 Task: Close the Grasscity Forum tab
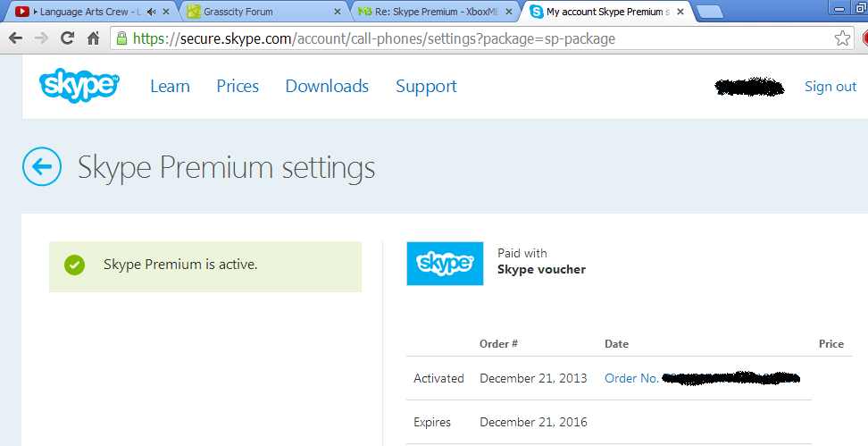click(x=337, y=13)
